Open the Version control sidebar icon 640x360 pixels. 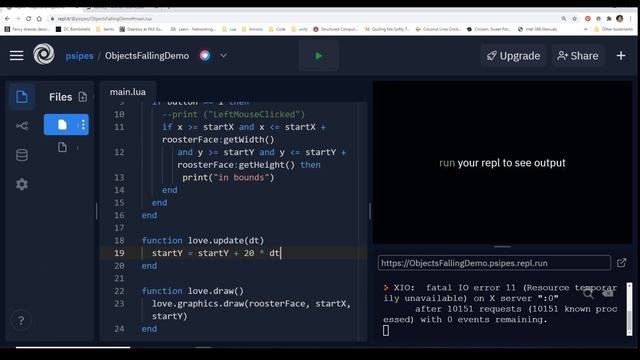pos(22,126)
